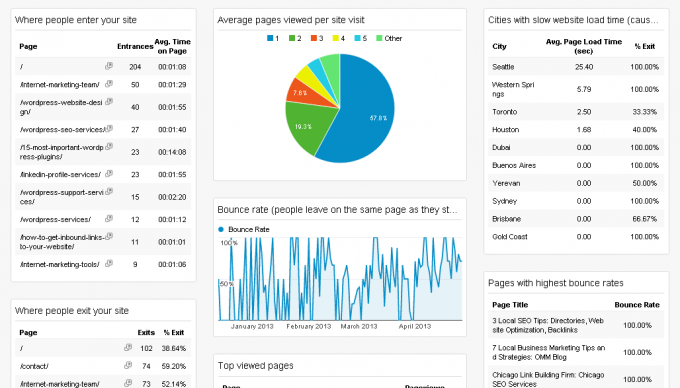
Task: Click yellow legend swatch for 4 pages
Action: click(336, 38)
